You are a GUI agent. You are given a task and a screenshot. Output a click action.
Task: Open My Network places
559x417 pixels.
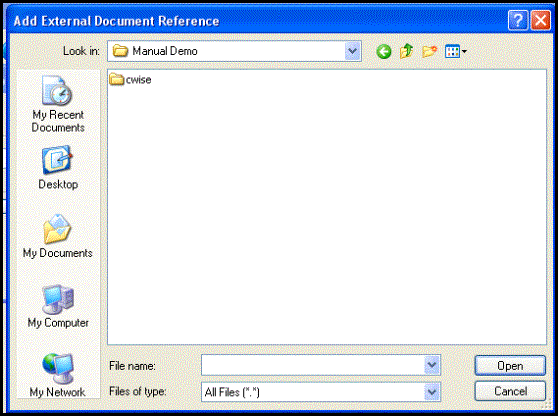[x=57, y=375]
